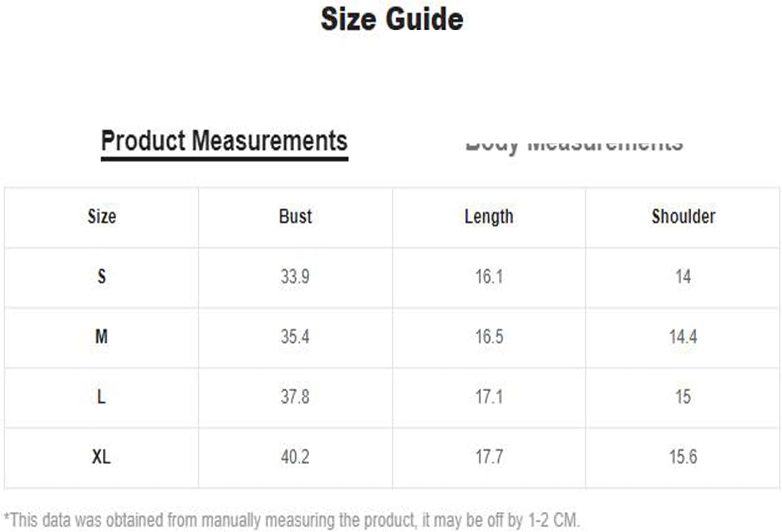Click the 15.6 shoulder measurement

coord(683,457)
